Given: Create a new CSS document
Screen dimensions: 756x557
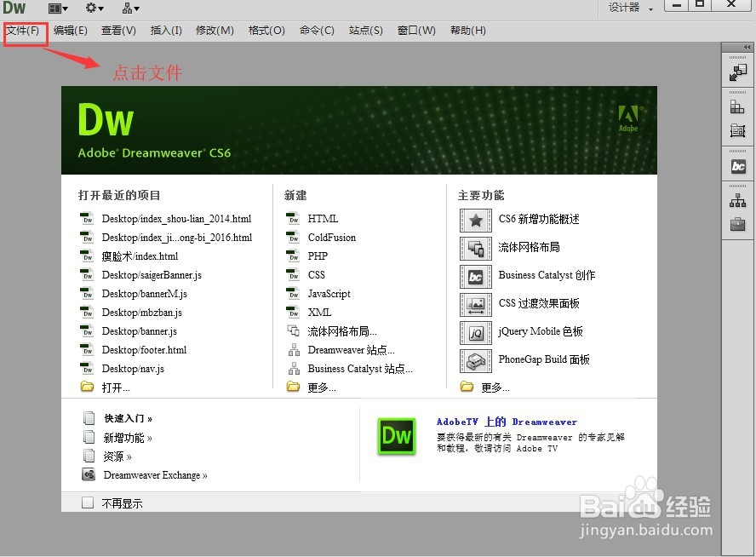Looking at the screenshot, I should [317, 275].
